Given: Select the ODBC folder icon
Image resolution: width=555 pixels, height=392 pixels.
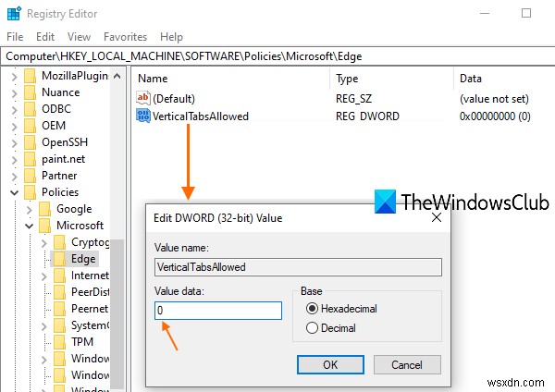Looking at the screenshot, I should 31,109.
